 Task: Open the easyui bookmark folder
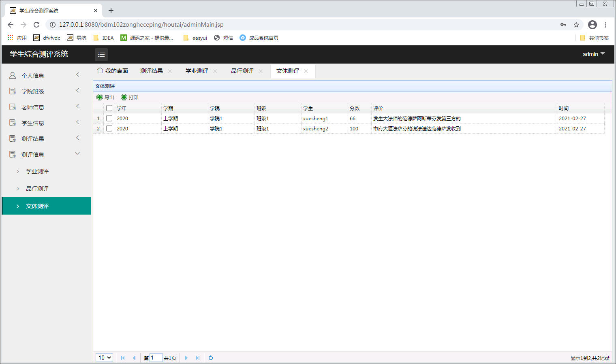click(195, 38)
